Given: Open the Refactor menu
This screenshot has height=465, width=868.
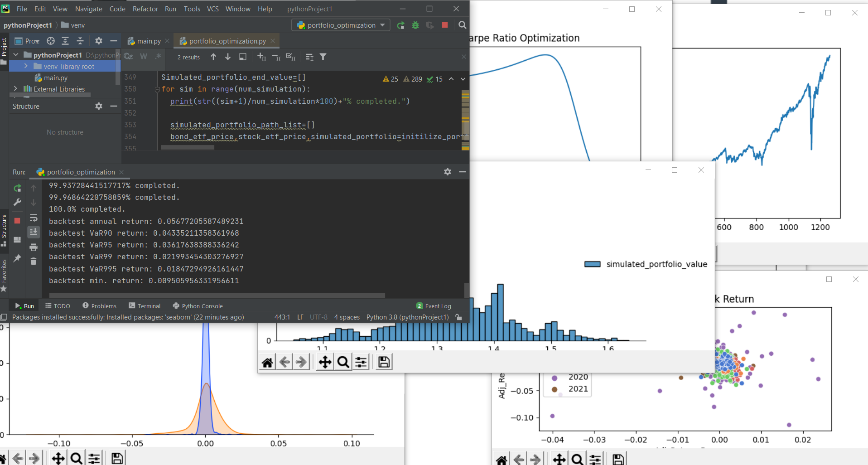Looking at the screenshot, I should tap(145, 9).
